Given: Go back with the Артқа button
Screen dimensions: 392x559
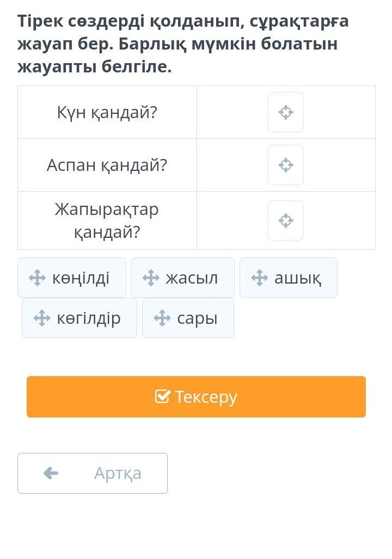Looking at the screenshot, I should (x=93, y=473).
